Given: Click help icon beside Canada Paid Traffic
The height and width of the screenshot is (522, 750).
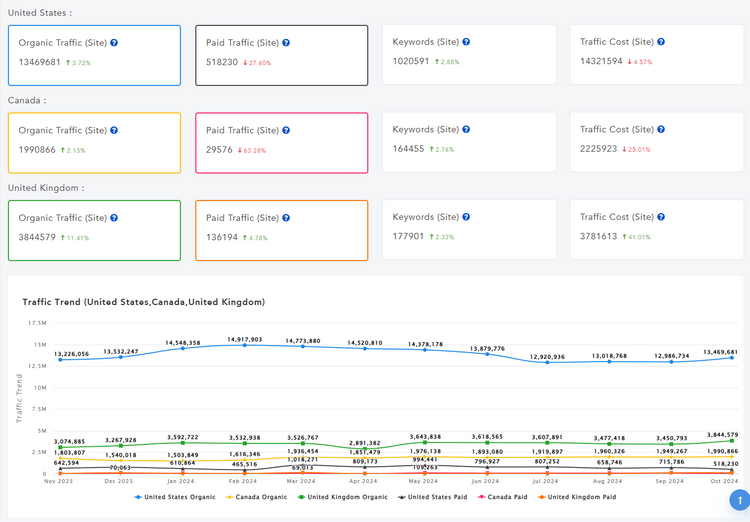Looking at the screenshot, I should 286,130.
